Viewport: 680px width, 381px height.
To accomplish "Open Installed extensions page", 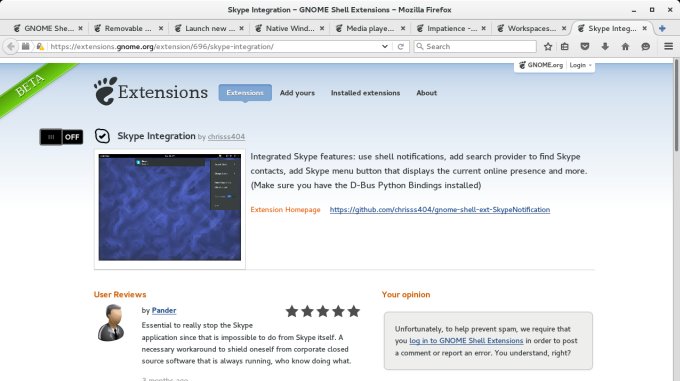I will [x=365, y=93].
